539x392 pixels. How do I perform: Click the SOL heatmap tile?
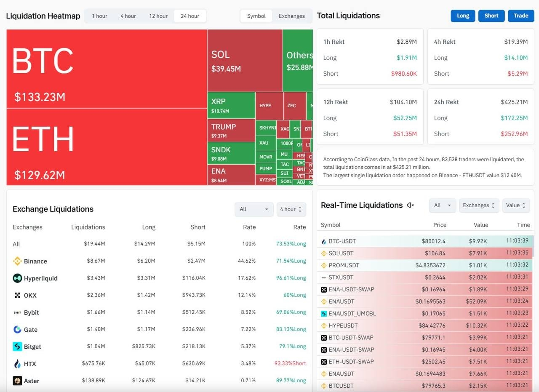click(245, 60)
